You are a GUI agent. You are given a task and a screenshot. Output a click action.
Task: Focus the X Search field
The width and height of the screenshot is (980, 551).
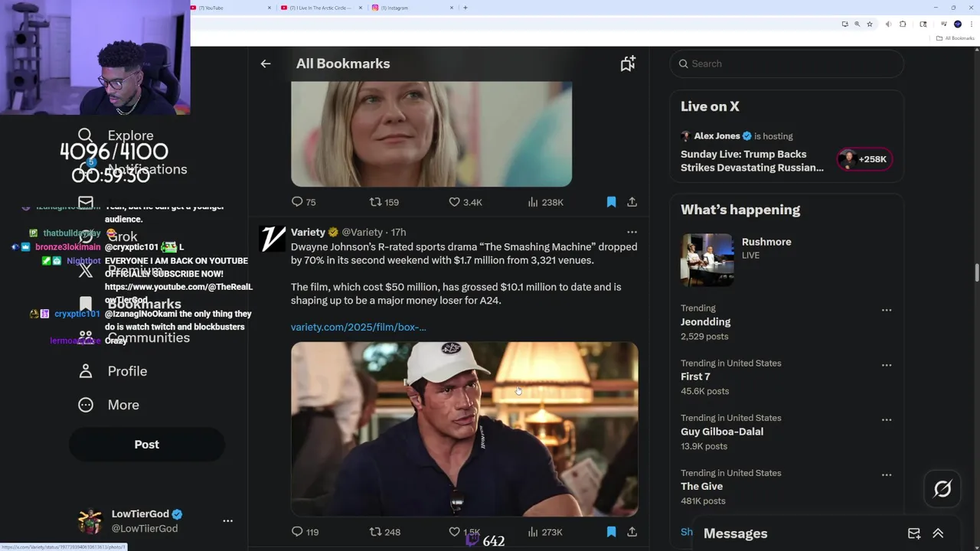click(x=787, y=64)
